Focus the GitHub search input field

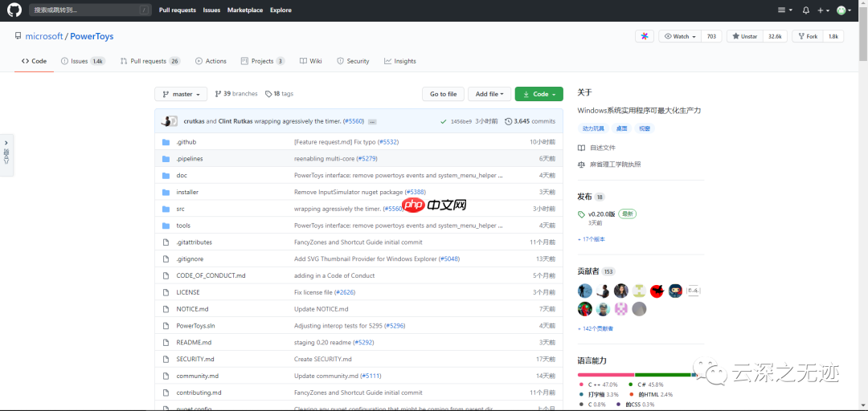[90, 10]
